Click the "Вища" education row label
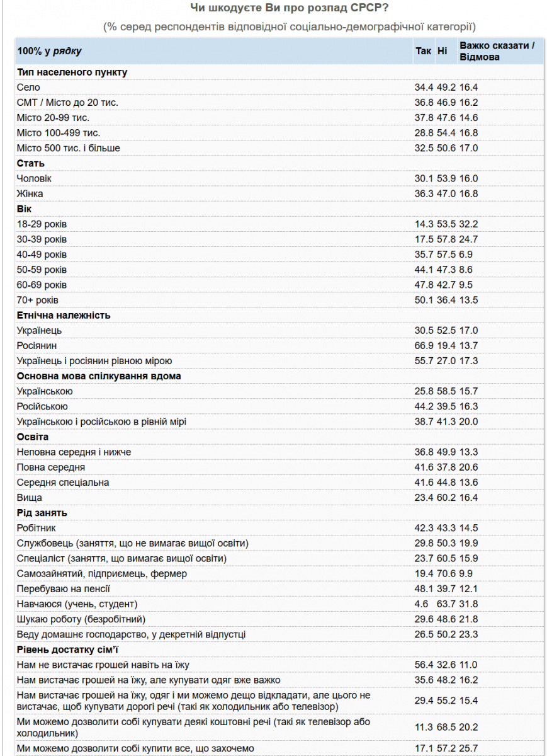The height and width of the screenshot is (756, 547). 30,498
